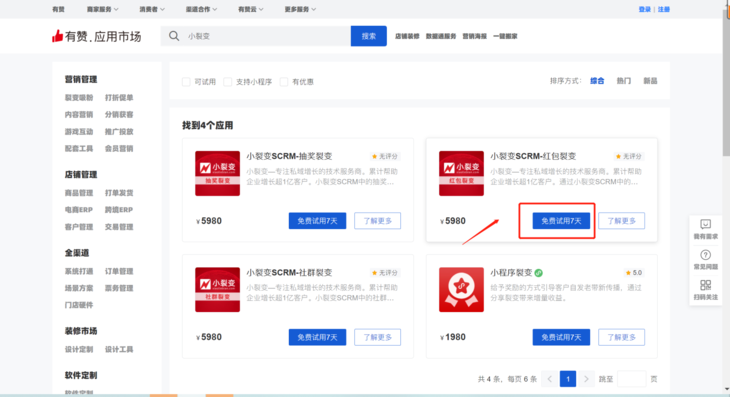Open 推广投放 category
The width and height of the screenshot is (730, 397).
click(119, 132)
